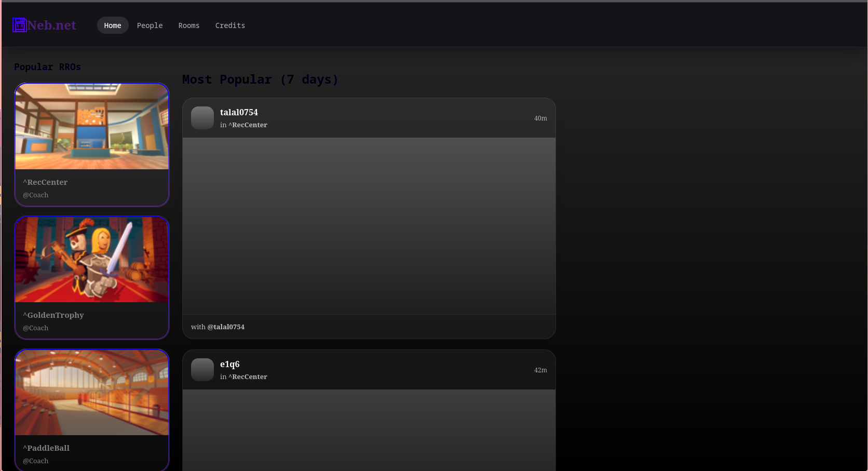
Task: Click talal0754's profile avatar
Action: click(x=202, y=118)
